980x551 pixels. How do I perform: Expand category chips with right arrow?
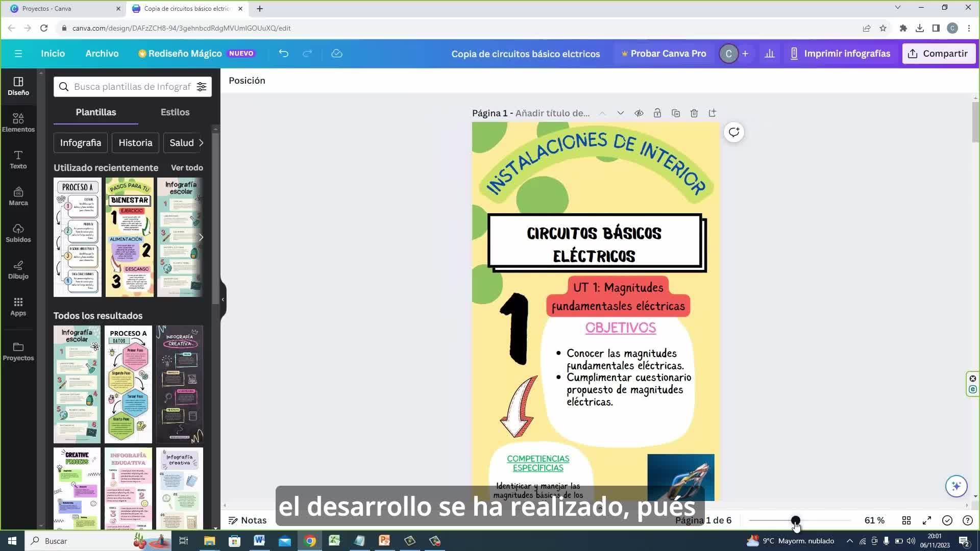[x=201, y=143]
